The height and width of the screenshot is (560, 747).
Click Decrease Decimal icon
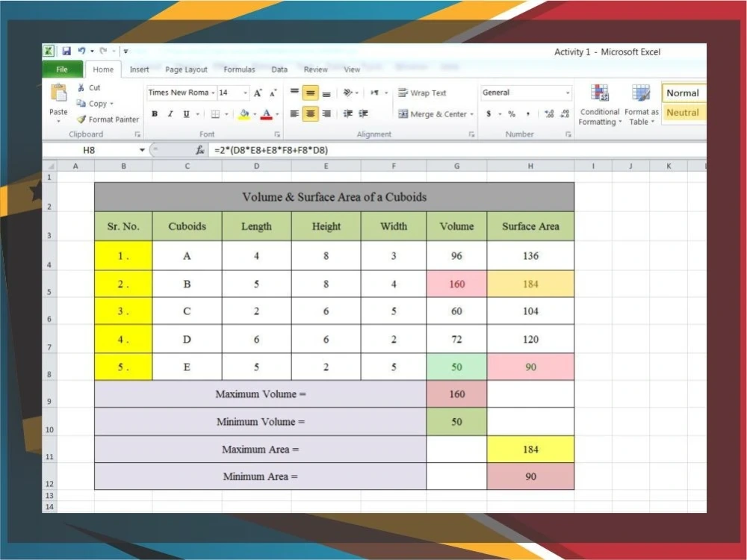(565, 113)
